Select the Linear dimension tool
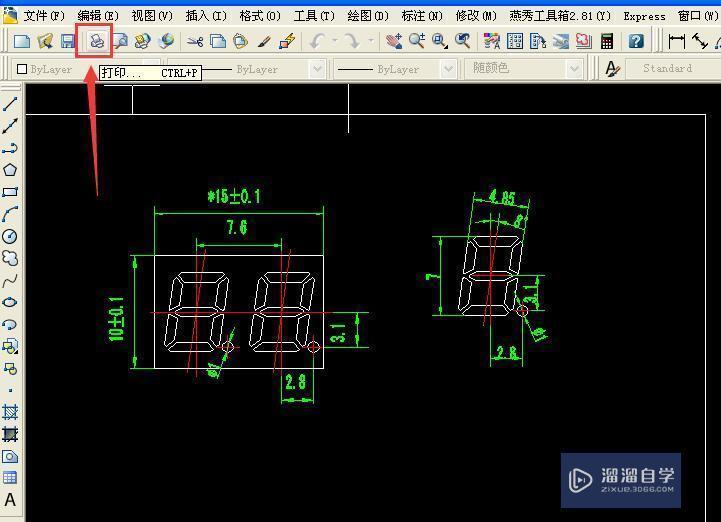Image resolution: width=721 pixels, height=522 pixels. [677, 41]
